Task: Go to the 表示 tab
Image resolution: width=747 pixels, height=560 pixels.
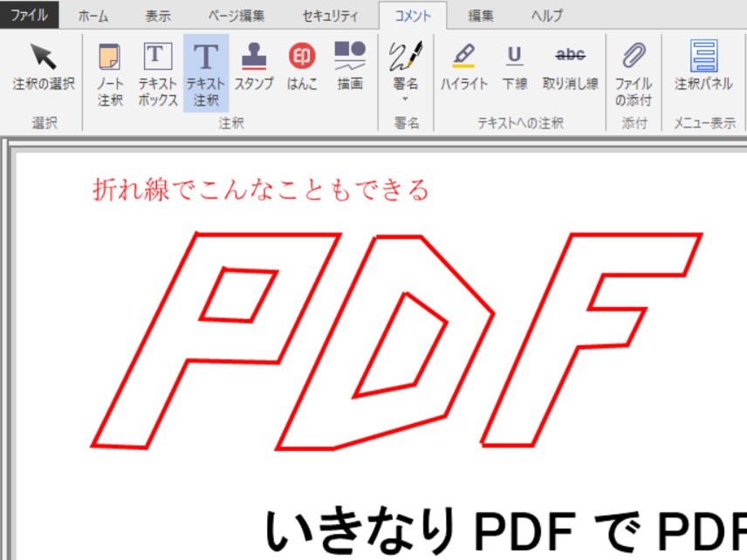Action: click(x=158, y=16)
